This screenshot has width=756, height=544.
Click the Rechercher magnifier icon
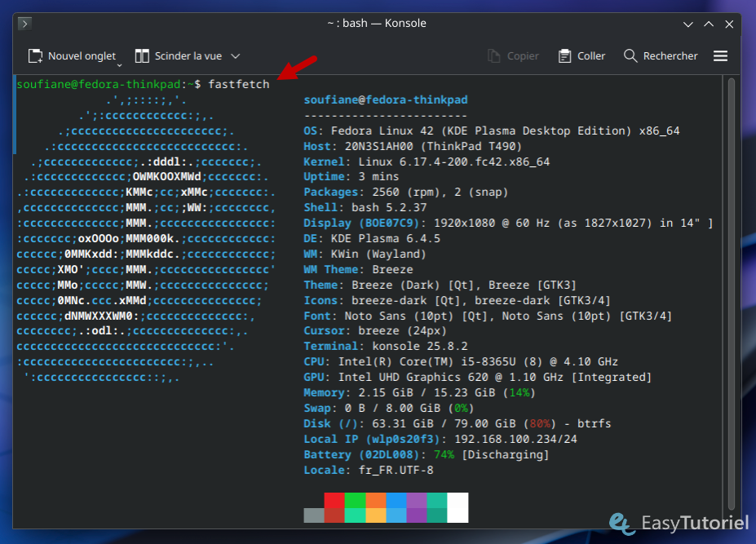click(630, 55)
